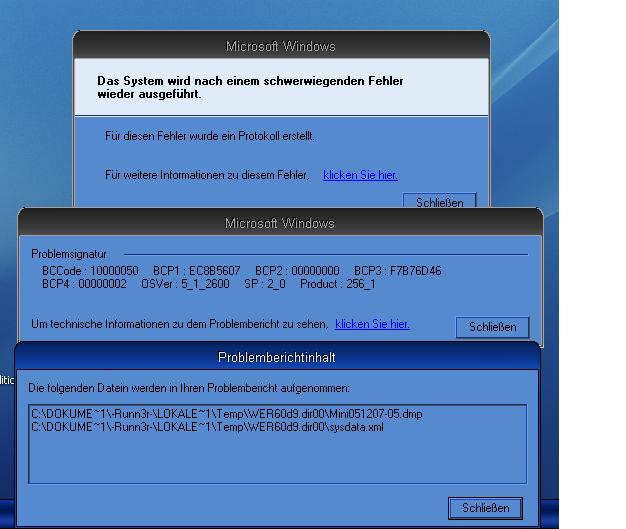Open 'klicken Sie hier' link for error information
626x529 pixels.
360,175
